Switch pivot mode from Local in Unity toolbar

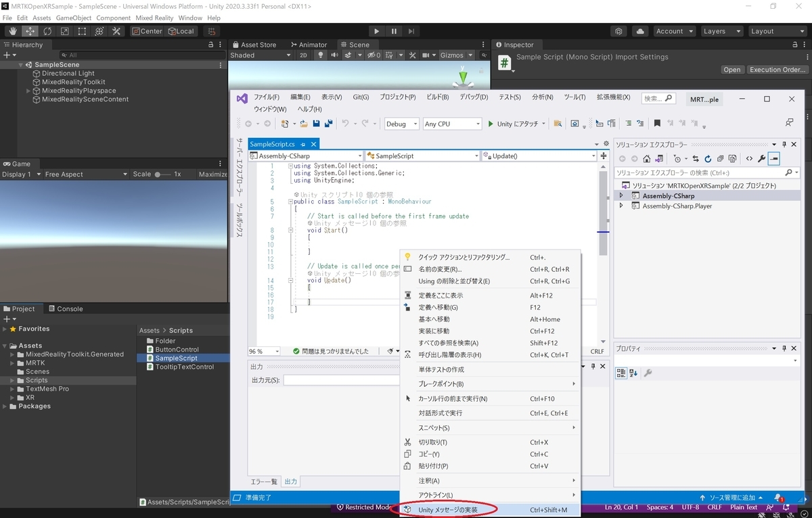pyautogui.click(x=181, y=31)
